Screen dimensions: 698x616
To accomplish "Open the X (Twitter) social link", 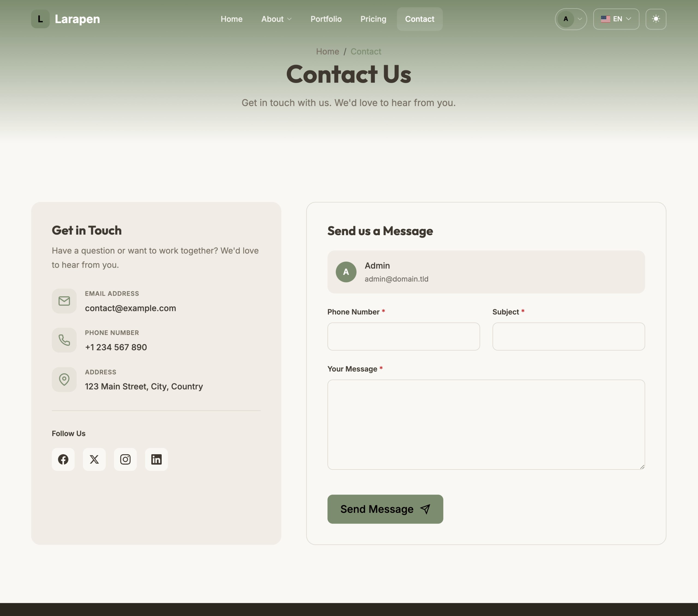I will (x=94, y=459).
